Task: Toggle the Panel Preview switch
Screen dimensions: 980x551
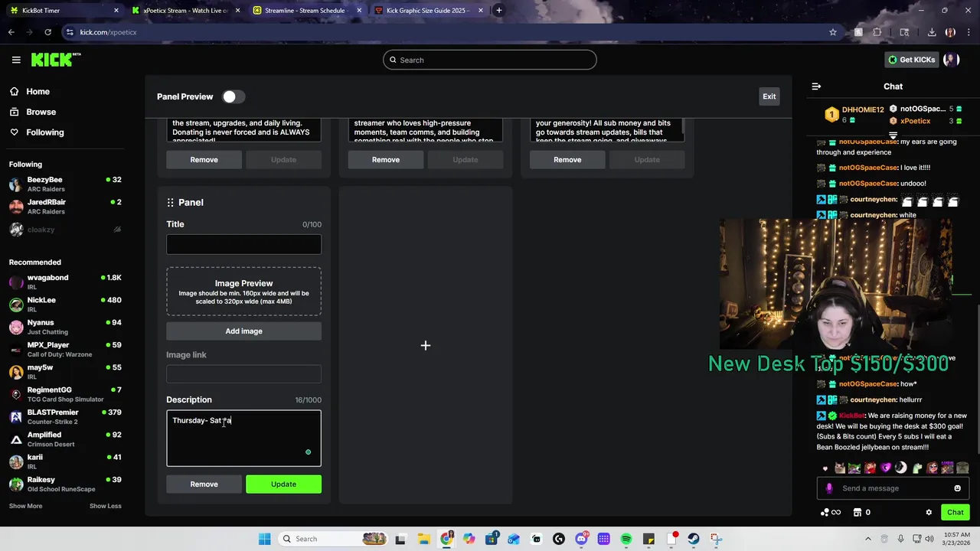Action: [x=233, y=96]
